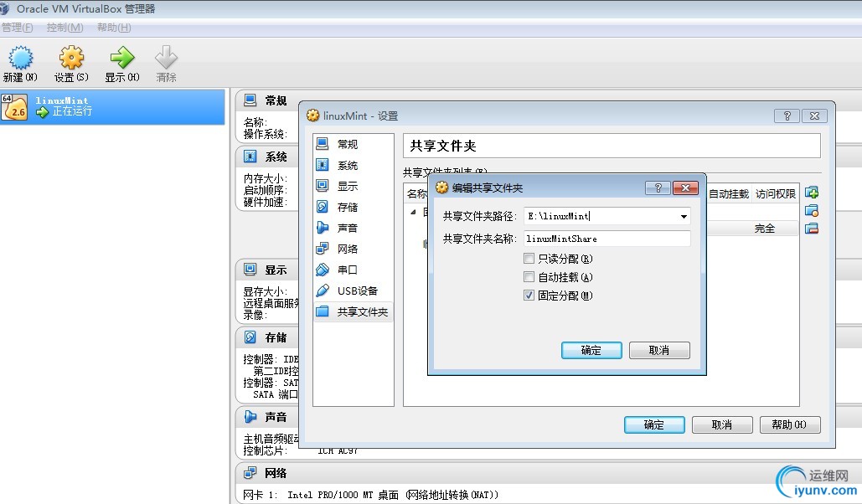Image resolution: width=862 pixels, height=504 pixels.
Task: Click the 共享文件夹名称 name field
Action: click(606, 239)
